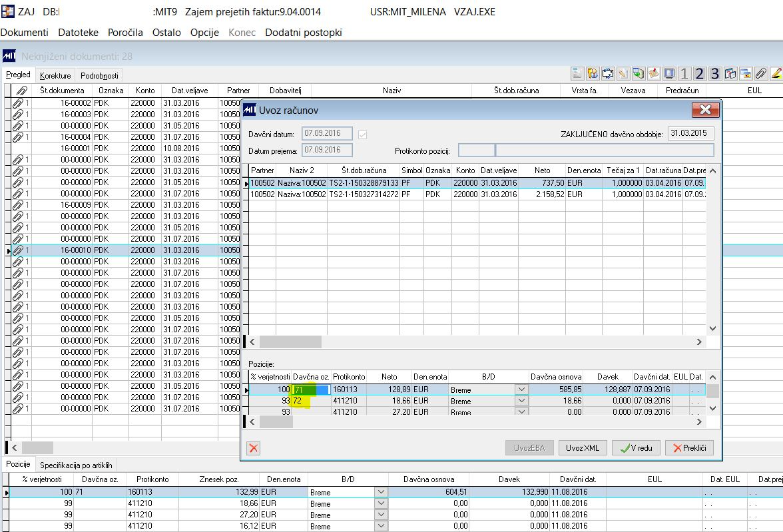Open B/D dropdown in first dialog position row
This screenshot has height=532, width=783.
(522, 390)
